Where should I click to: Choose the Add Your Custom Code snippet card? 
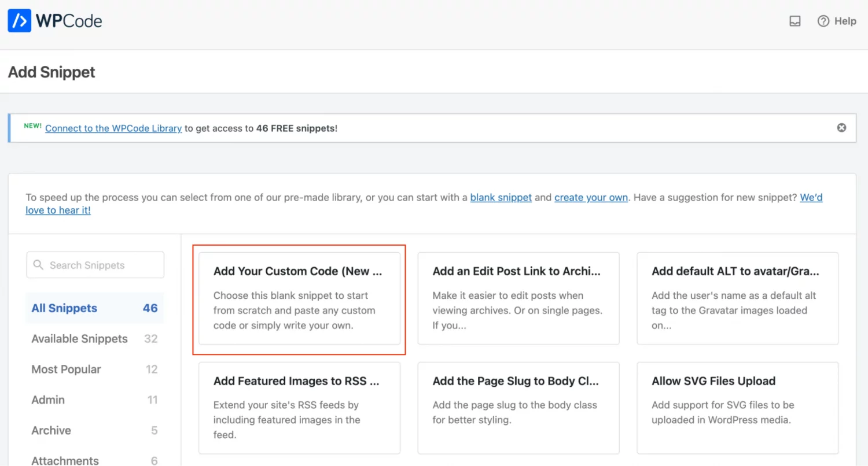[299, 298]
